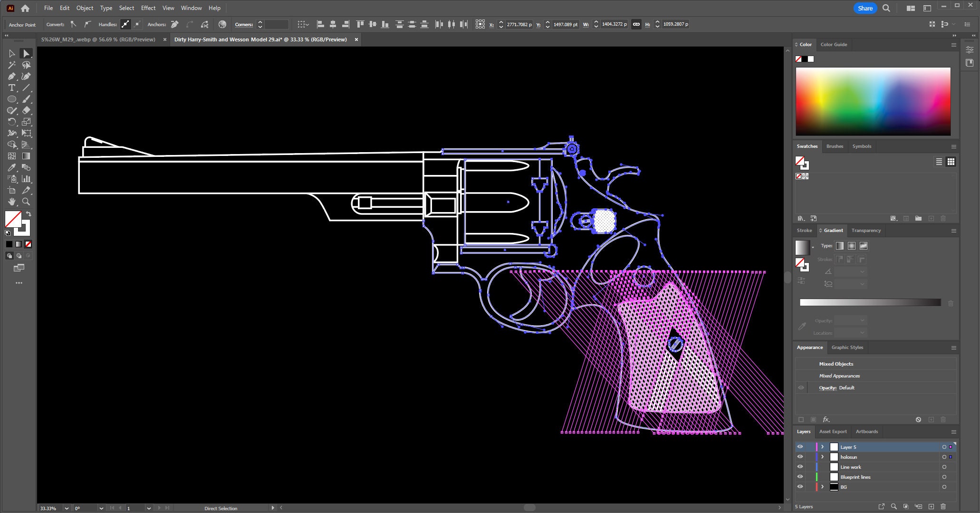980x513 pixels.
Task: Click the gradient slider bar
Action: click(x=870, y=302)
